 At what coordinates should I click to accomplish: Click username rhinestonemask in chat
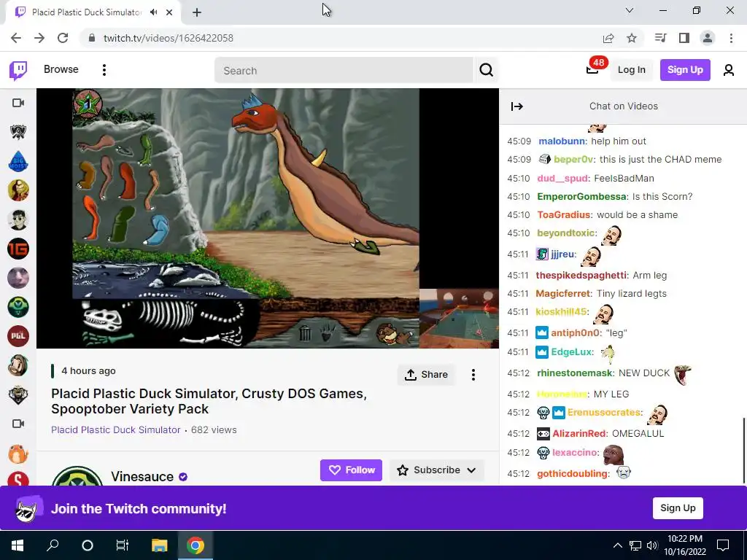[575, 373]
